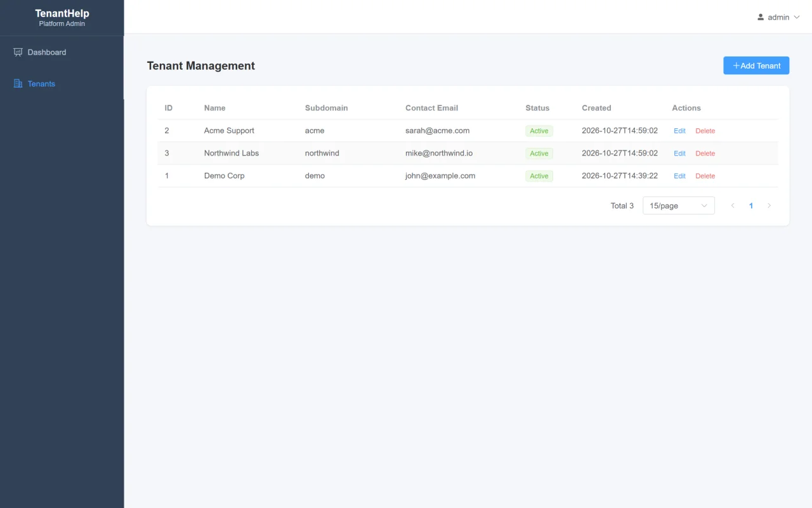Click the Demo Corp name cell
Image resolution: width=812 pixels, height=508 pixels.
coord(224,176)
